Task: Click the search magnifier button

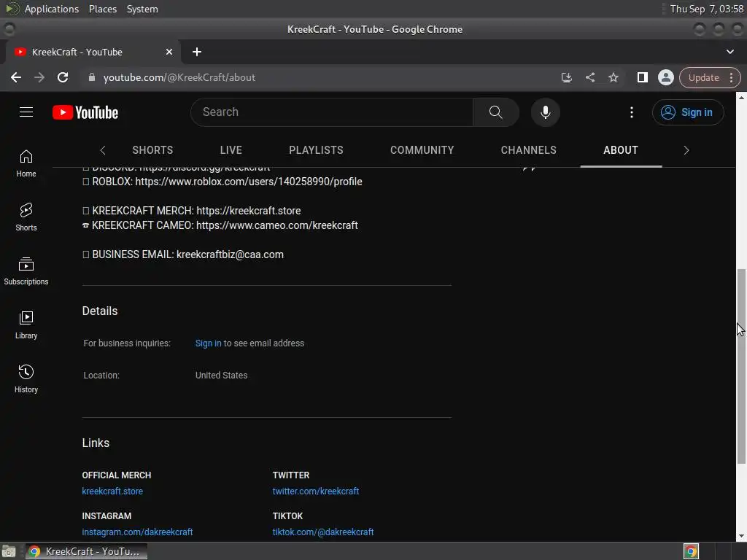Action: click(495, 112)
